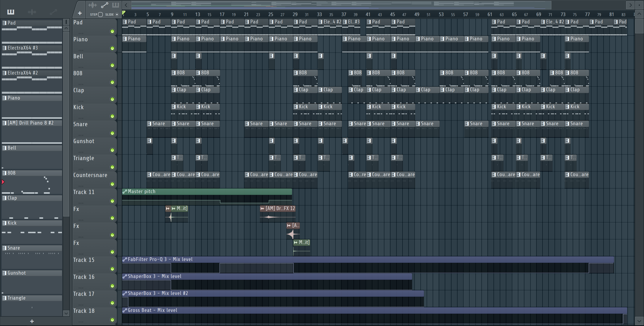The height and width of the screenshot is (326, 644).
Task: Click the picker panel scroll down arrow
Action: 66,313
